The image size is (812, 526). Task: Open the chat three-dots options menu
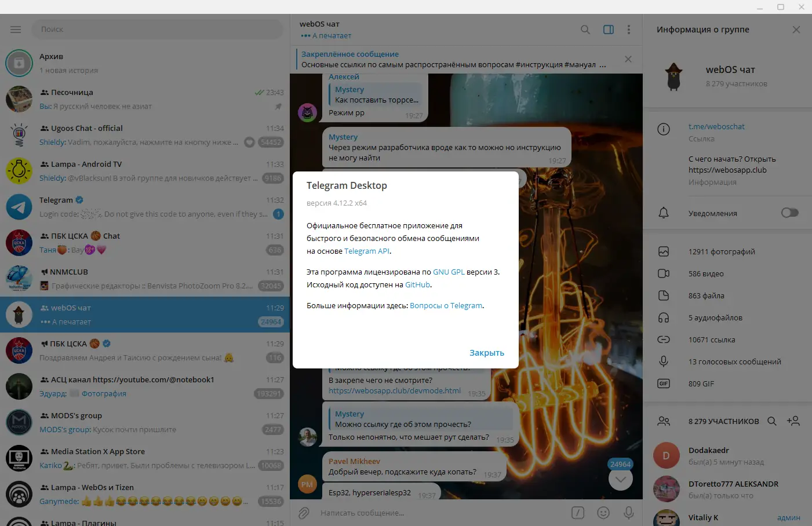[629, 30]
